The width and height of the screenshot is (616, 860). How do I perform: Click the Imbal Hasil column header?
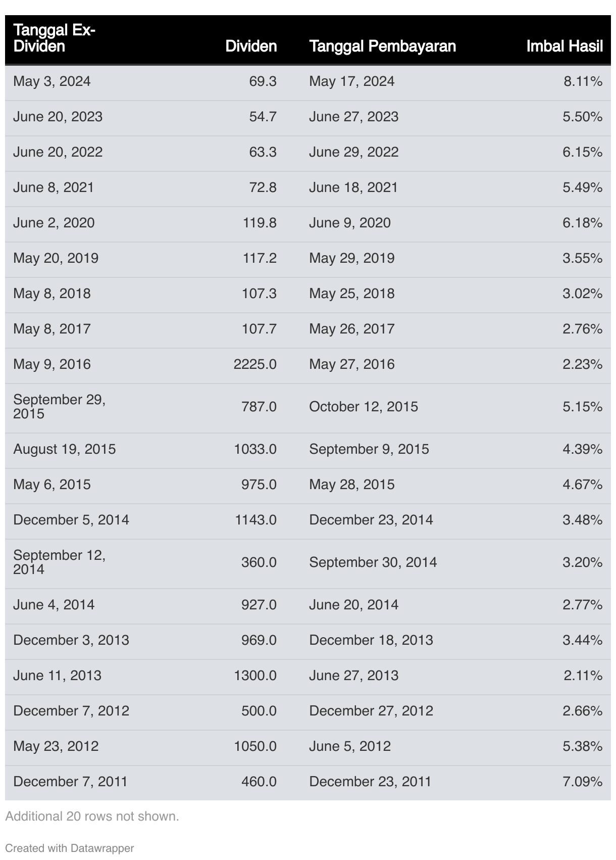tap(564, 46)
